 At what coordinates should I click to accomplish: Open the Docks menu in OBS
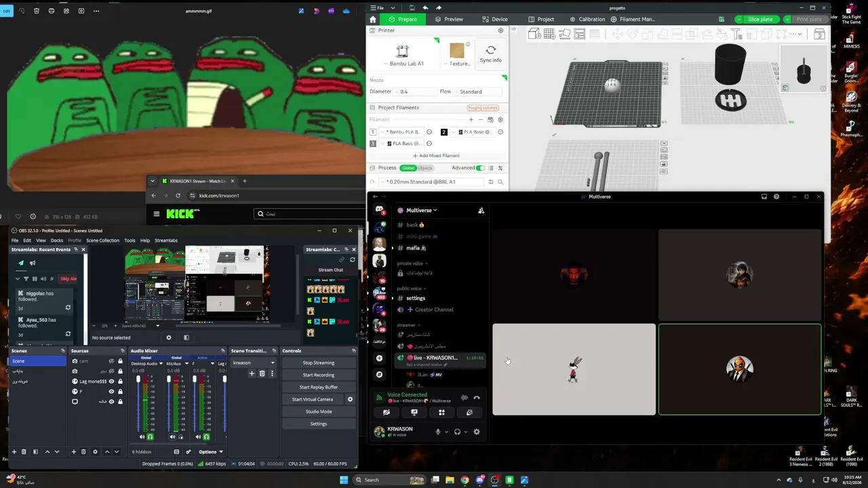click(x=57, y=241)
